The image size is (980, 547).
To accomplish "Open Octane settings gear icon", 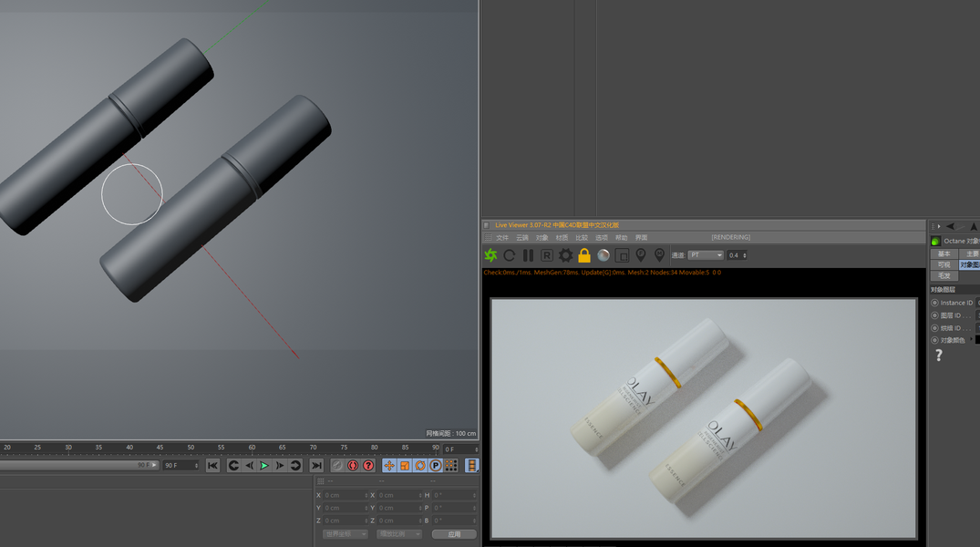I will coord(565,255).
